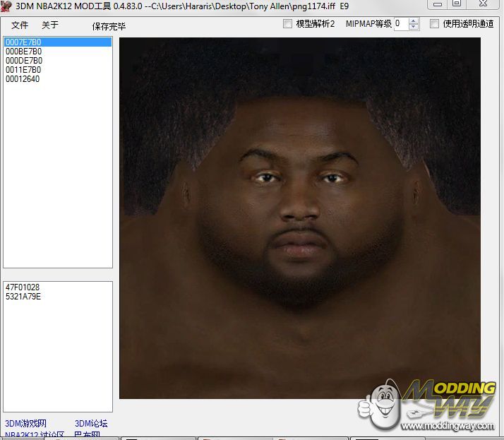Select entry 5321A79E in lower list
Screen dimensions: 504x440
click(x=23, y=297)
